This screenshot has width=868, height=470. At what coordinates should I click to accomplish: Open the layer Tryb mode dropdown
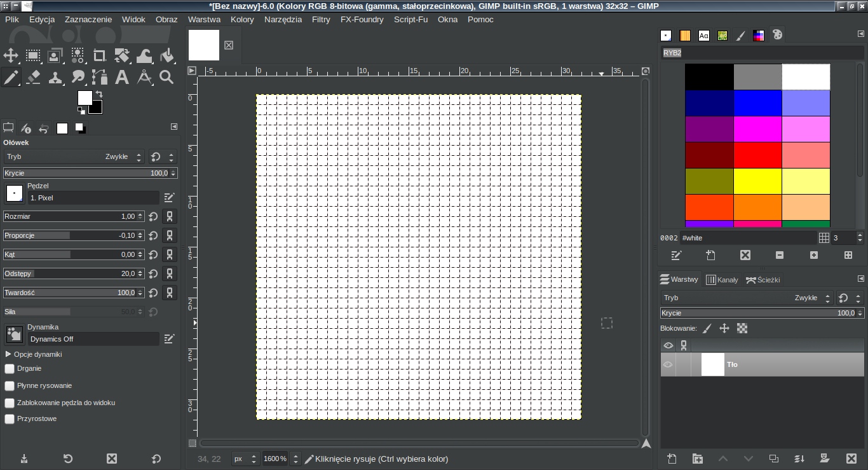(746, 298)
